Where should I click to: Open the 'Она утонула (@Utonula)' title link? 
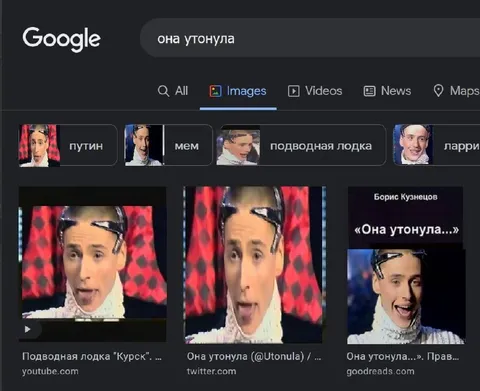254,356
